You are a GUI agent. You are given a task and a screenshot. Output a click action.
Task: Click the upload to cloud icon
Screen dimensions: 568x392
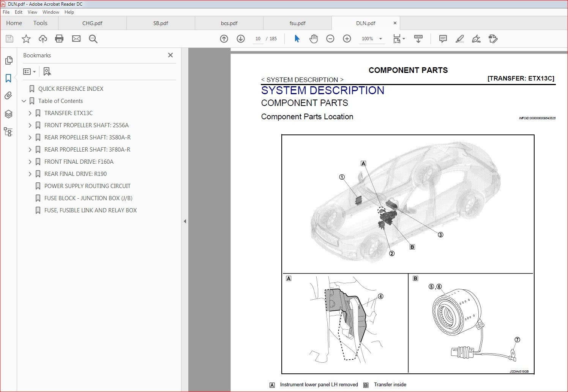point(43,39)
